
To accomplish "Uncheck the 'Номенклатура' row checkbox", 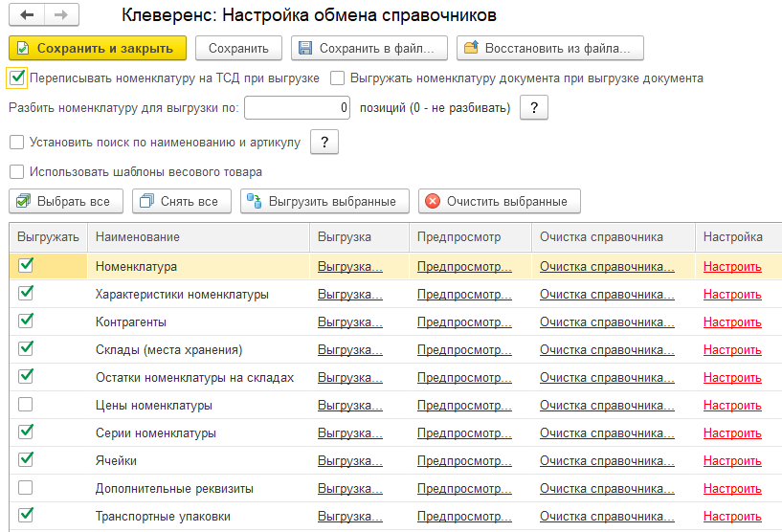I will point(26,266).
